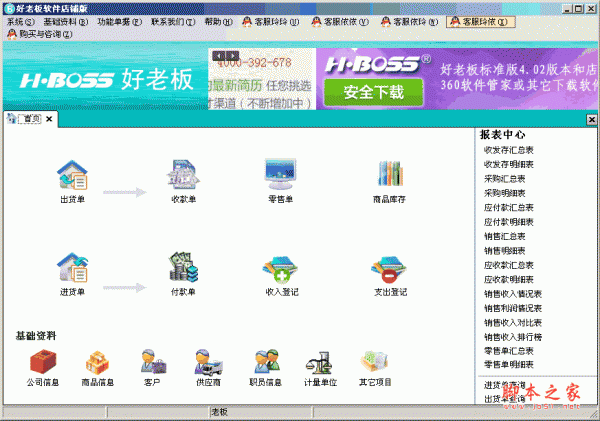Open the 帮助(H) menu
The image size is (600, 421).
(218, 22)
